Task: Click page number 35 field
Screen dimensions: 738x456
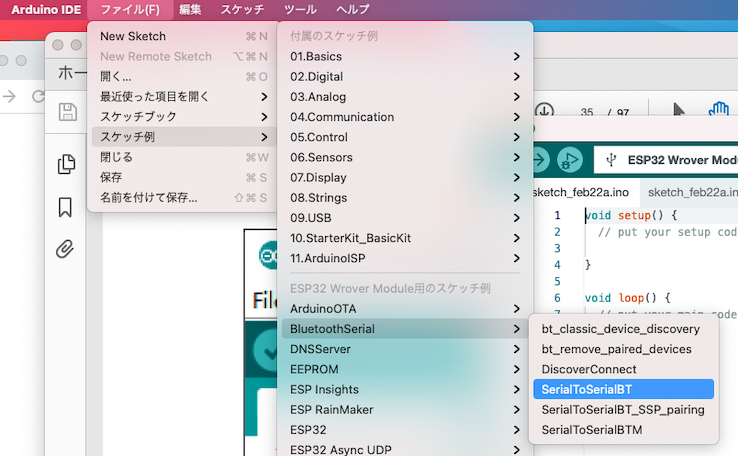Action: (x=587, y=112)
